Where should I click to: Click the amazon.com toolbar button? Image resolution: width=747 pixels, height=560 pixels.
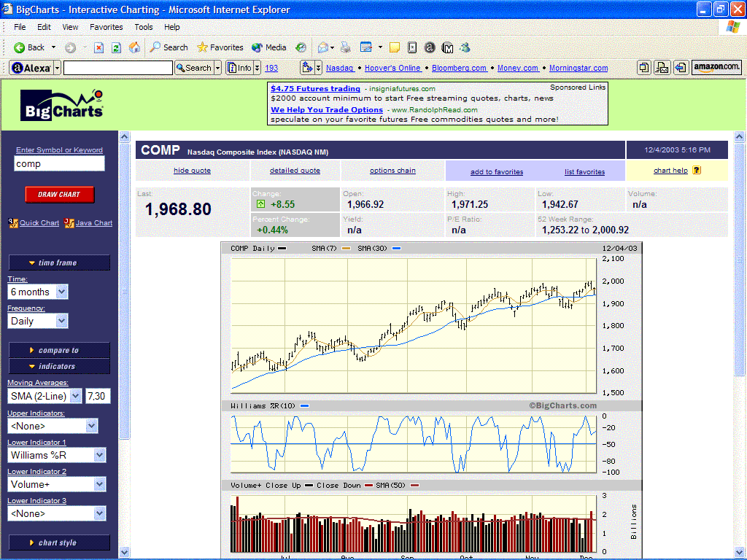pos(716,67)
